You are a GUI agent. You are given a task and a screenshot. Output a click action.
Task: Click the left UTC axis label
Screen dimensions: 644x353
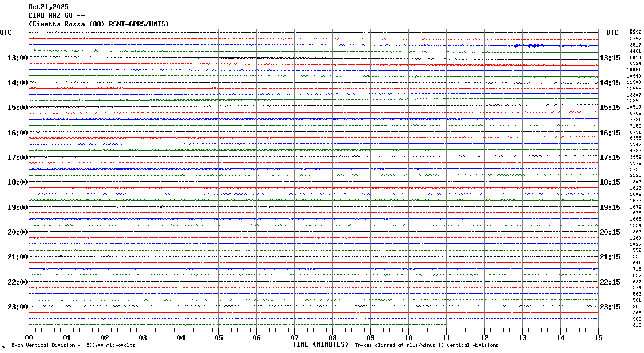coord(6,32)
